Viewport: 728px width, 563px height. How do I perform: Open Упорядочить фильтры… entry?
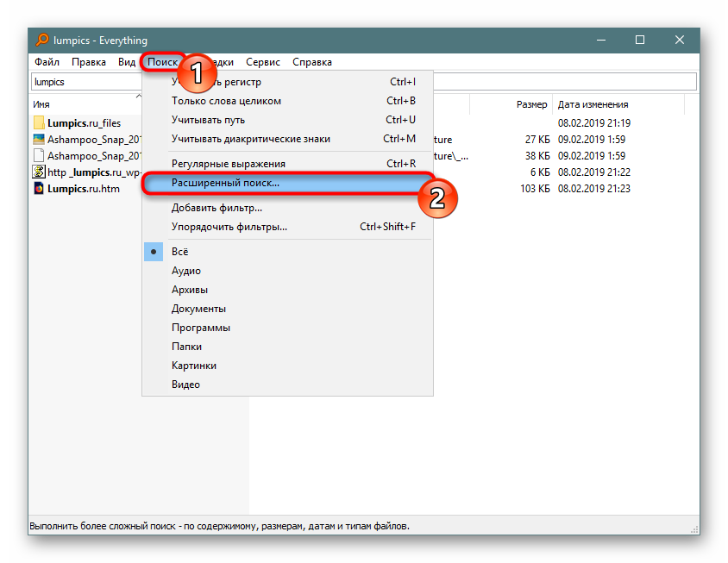287,227
